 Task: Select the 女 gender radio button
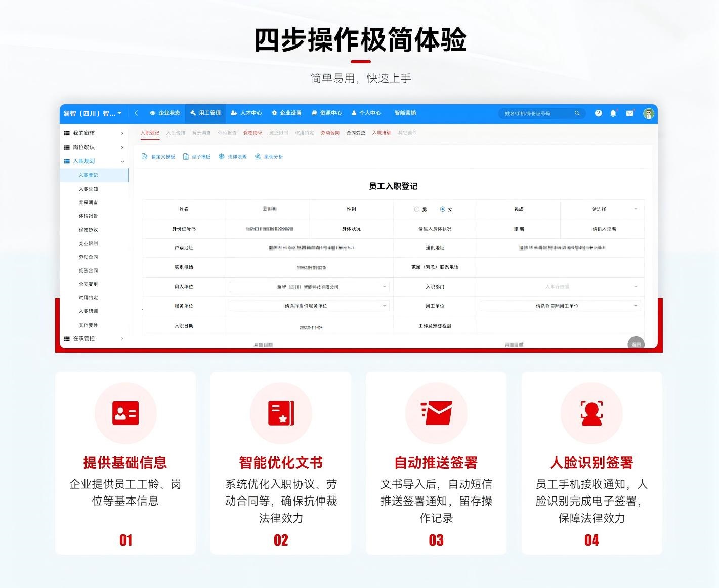point(443,209)
